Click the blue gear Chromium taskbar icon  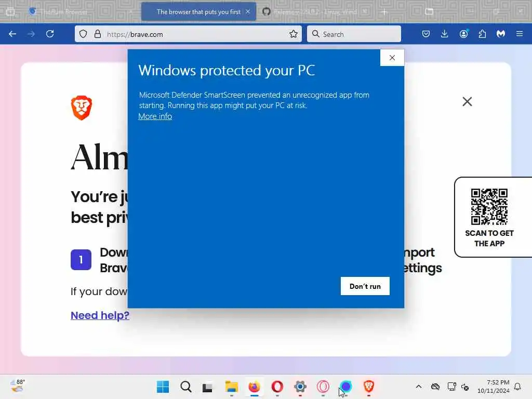pyautogui.click(x=300, y=387)
